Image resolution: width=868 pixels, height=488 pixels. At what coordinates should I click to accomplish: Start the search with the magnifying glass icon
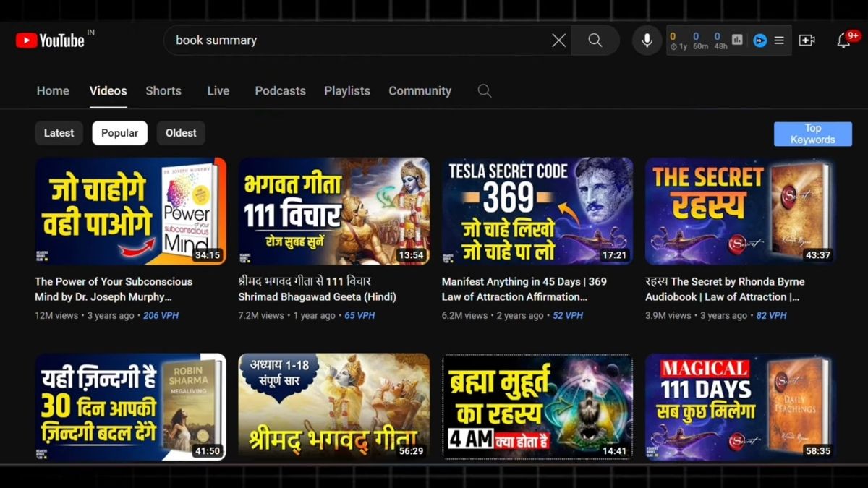pos(595,40)
